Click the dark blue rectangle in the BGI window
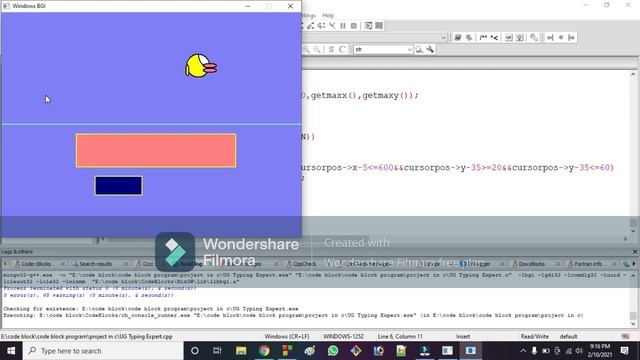This screenshot has height=360, width=640. click(x=118, y=186)
